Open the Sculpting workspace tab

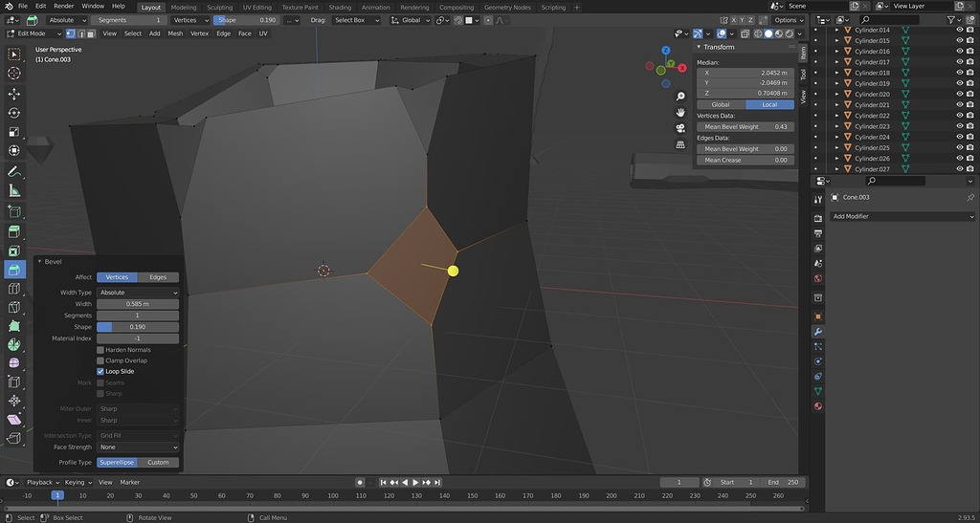219,8
